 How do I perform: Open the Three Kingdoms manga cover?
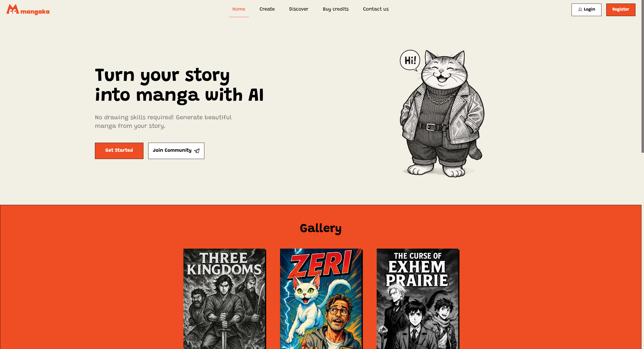click(224, 299)
